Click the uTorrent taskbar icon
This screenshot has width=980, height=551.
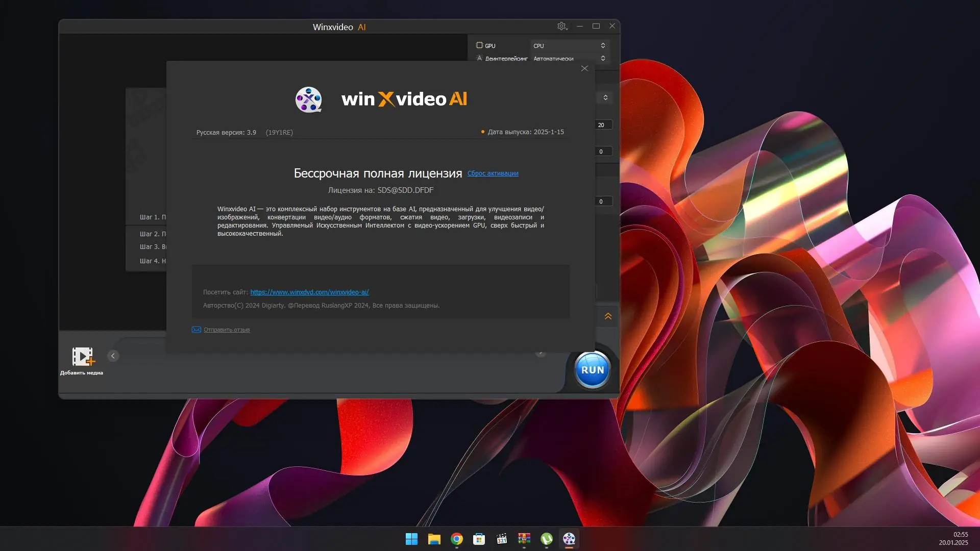click(547, 539)
